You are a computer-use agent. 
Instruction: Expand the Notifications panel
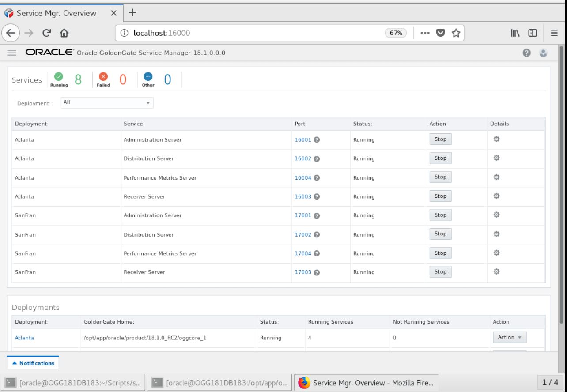click(33, 363)
